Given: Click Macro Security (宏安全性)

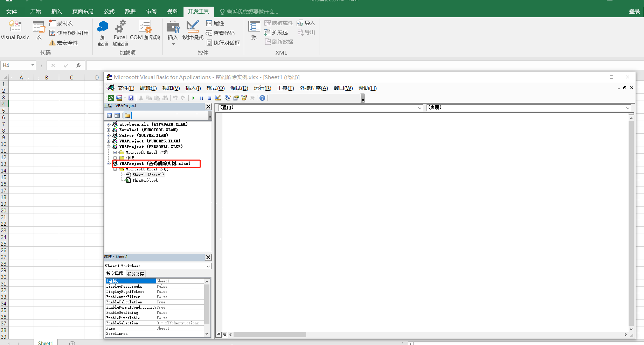Looking at the screenshot, I should (x=64, y=43).
